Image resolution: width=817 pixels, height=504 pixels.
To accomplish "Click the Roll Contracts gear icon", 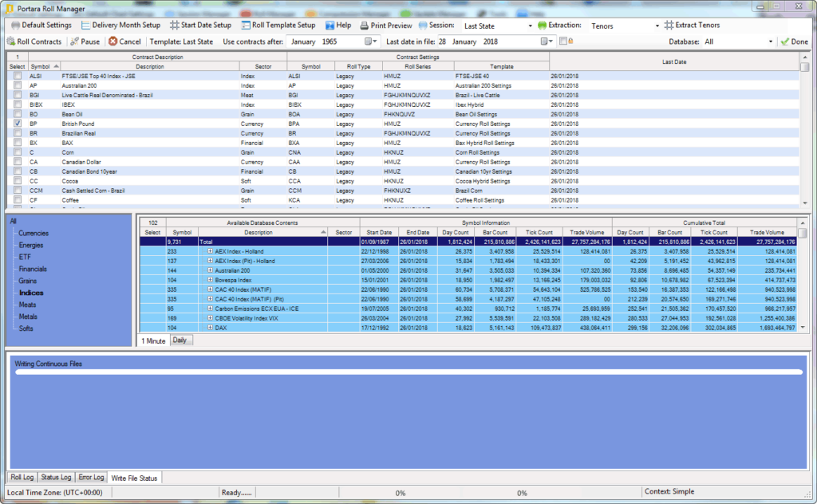I will pos(11,41).
